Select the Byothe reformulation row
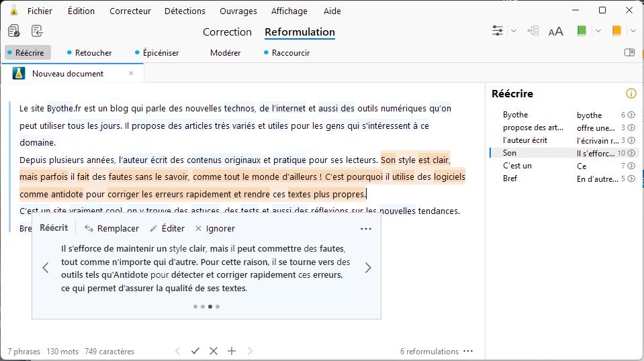Screen dimensions: 644x361 point(563,115)
